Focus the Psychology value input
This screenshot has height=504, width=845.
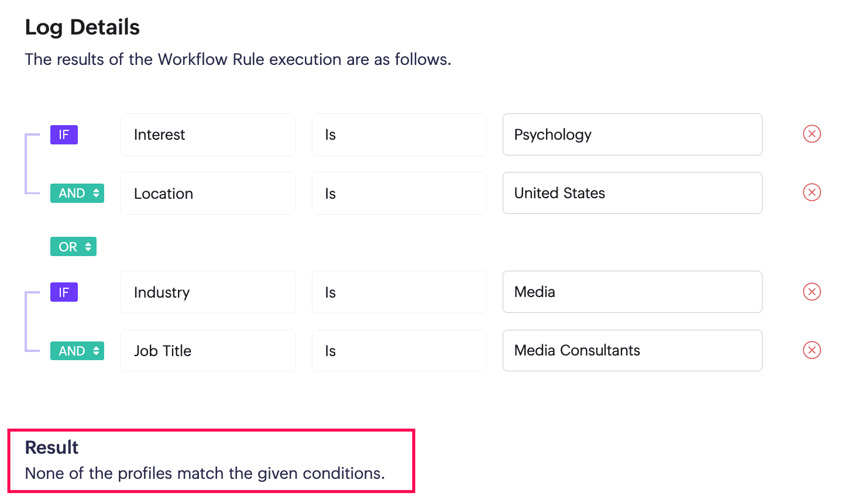632,134
